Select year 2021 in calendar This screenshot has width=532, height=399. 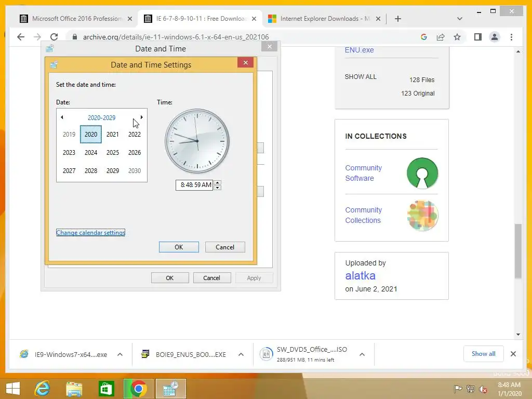(x=113, y=135)
